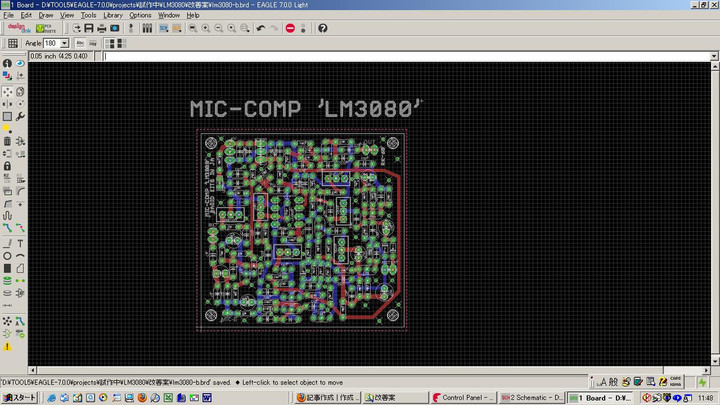Open the Options menu
This screenshot has height=405, width=720.
(140, 15)
